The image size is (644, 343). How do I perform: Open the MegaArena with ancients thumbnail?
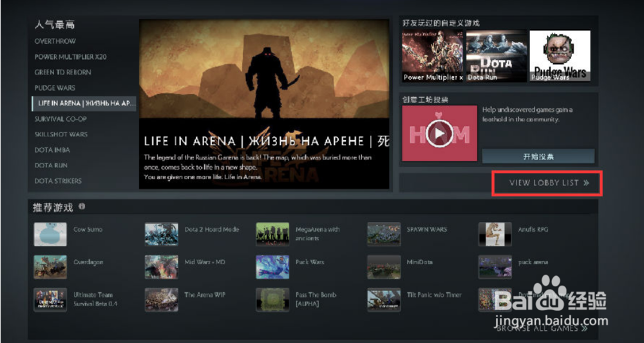coord(272,234)
